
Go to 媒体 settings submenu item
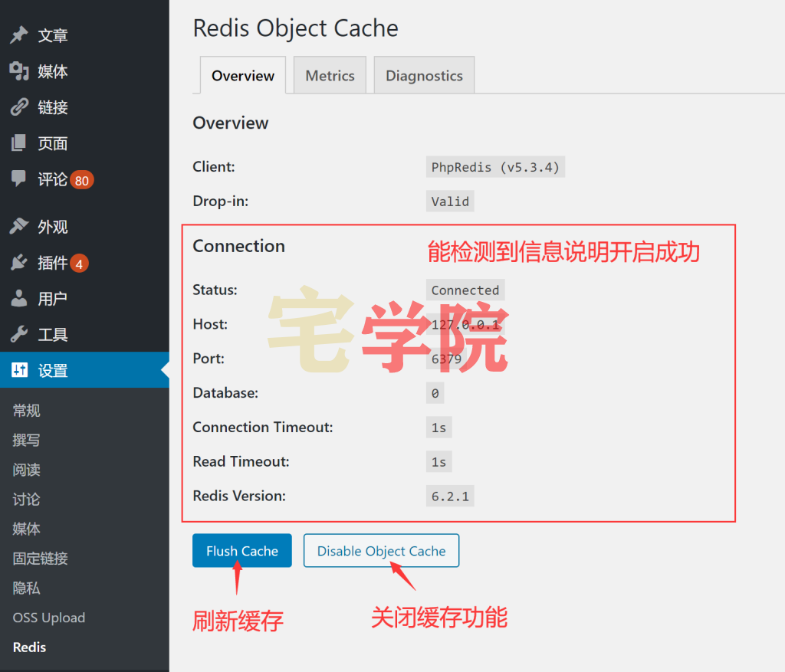(26, 529)
